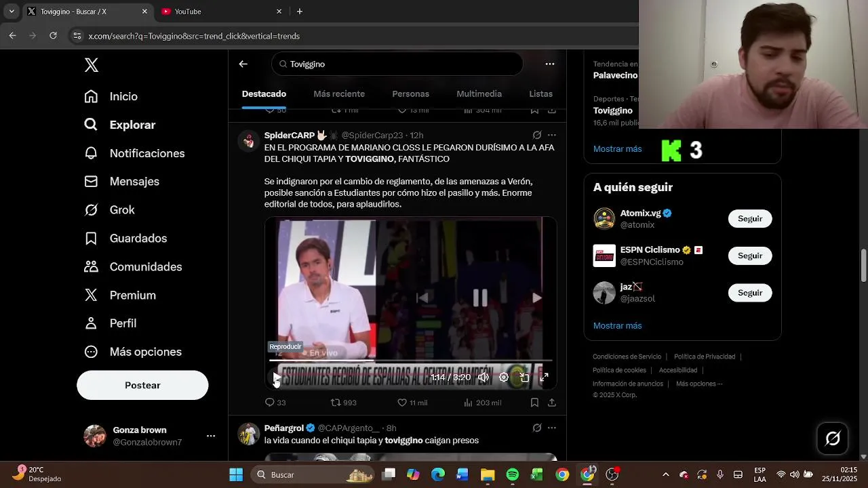Follow Atomix.vg with the Seguir button

click(750, 218)
